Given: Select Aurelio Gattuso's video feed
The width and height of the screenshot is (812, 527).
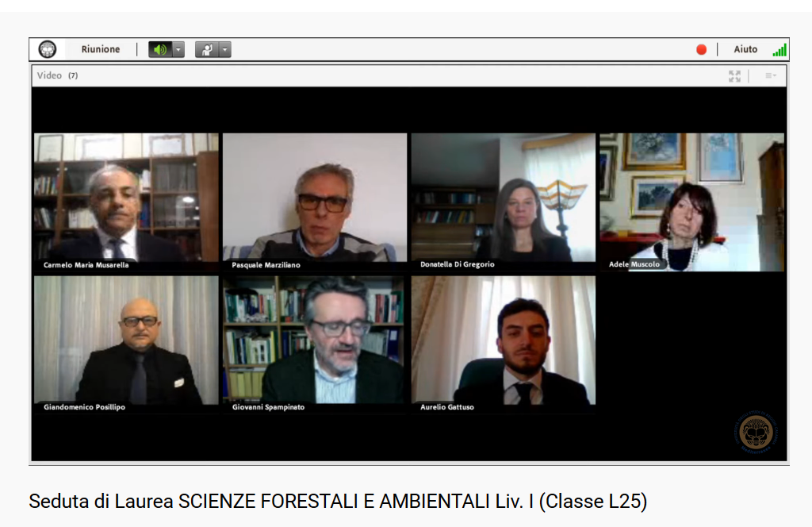Looking at the screenshot, I should (504, 344).
